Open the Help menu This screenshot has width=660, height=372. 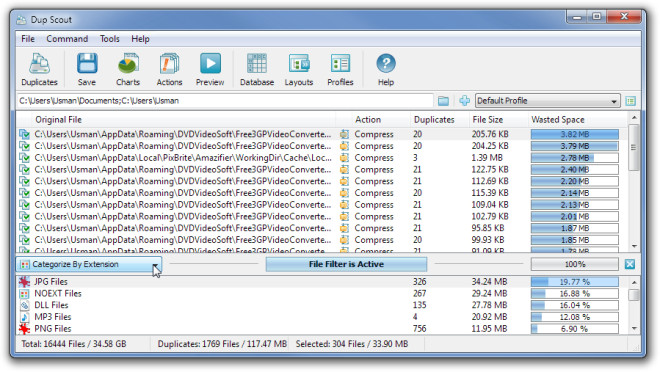[x=140, y=39]
